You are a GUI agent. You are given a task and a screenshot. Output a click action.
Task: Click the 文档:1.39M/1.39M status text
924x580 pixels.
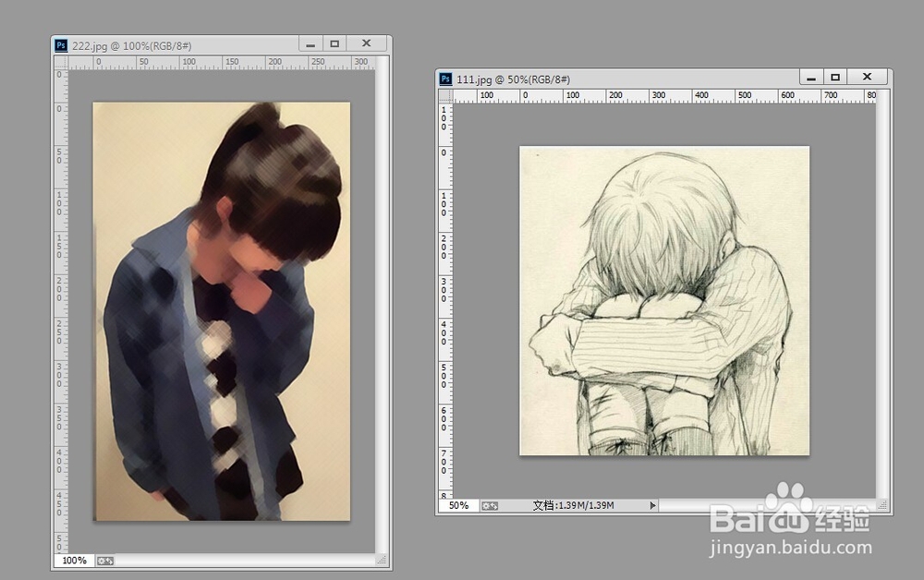coord(574,505)
